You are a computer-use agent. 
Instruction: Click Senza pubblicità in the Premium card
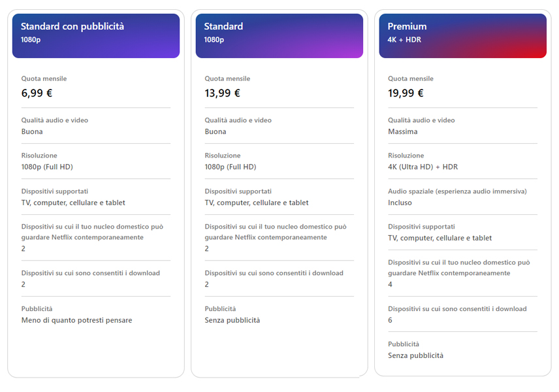point(416,355)
